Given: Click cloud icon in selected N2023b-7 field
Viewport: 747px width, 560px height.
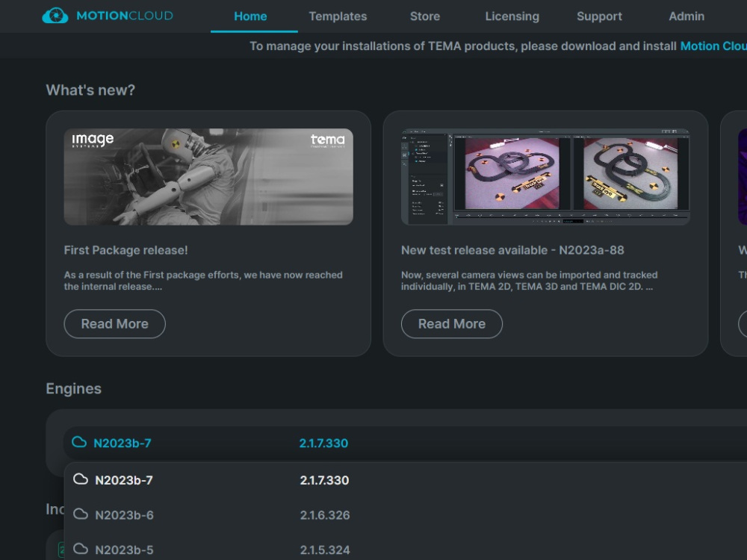Looking at the screenshot, I should 79,442.
